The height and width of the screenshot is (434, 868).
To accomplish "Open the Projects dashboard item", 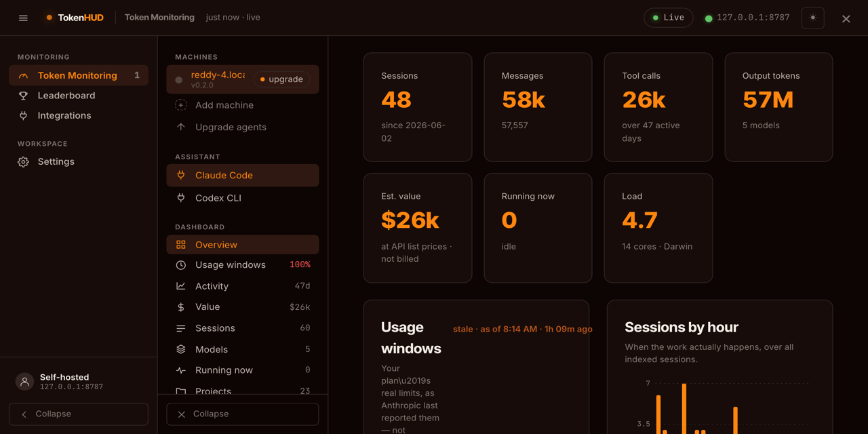I will tap(242, 389).
